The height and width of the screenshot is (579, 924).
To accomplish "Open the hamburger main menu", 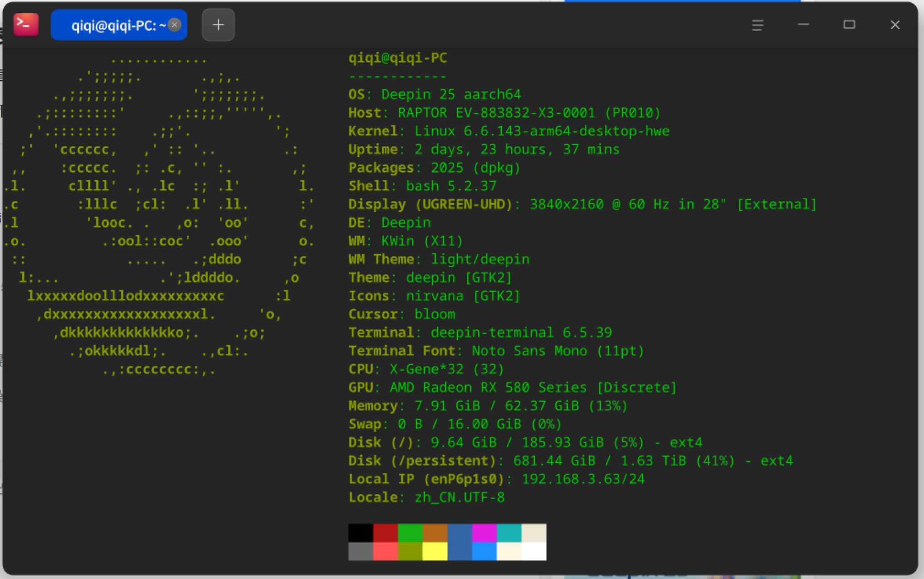I will (x=758, y=25).
